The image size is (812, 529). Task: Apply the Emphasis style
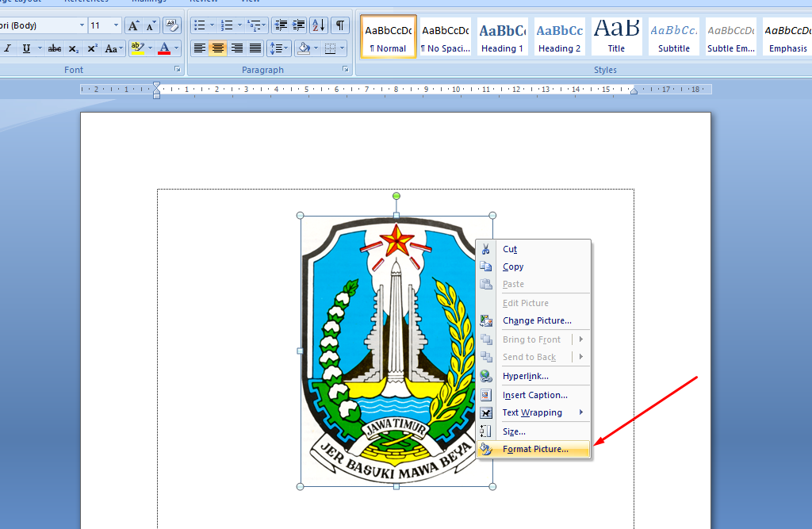[x=787, y=36]
